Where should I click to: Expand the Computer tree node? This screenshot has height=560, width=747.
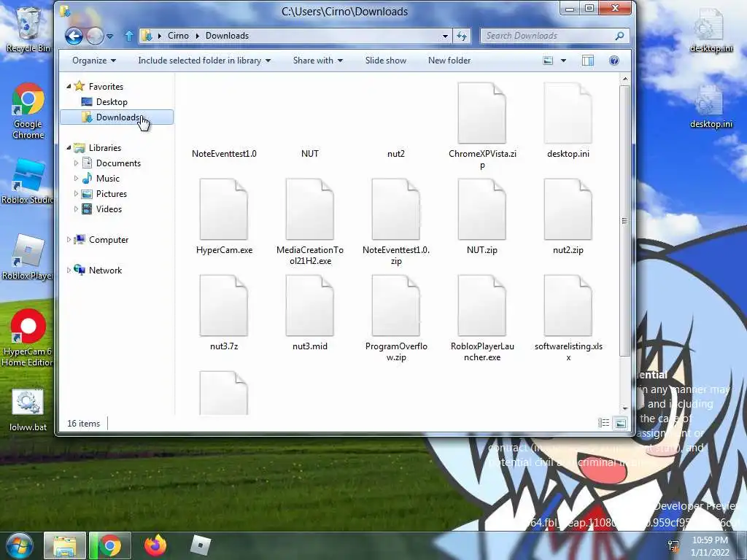tap(69, 239)
